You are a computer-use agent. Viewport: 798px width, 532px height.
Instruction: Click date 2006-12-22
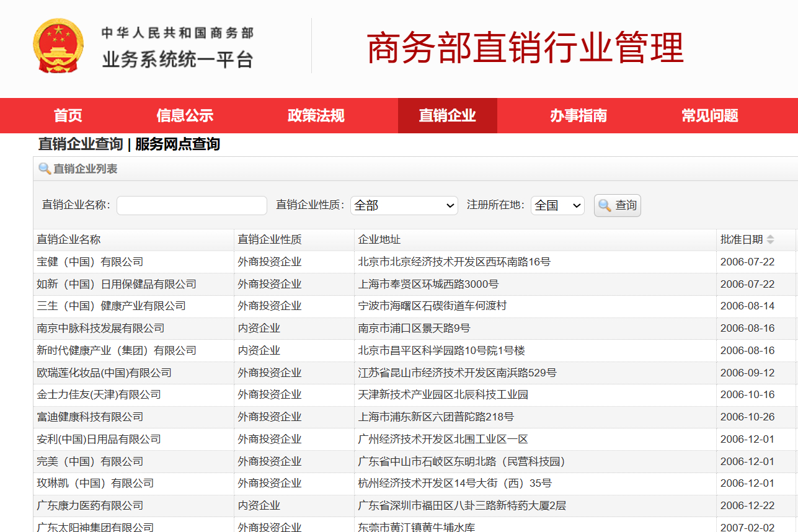pos(747,505)
